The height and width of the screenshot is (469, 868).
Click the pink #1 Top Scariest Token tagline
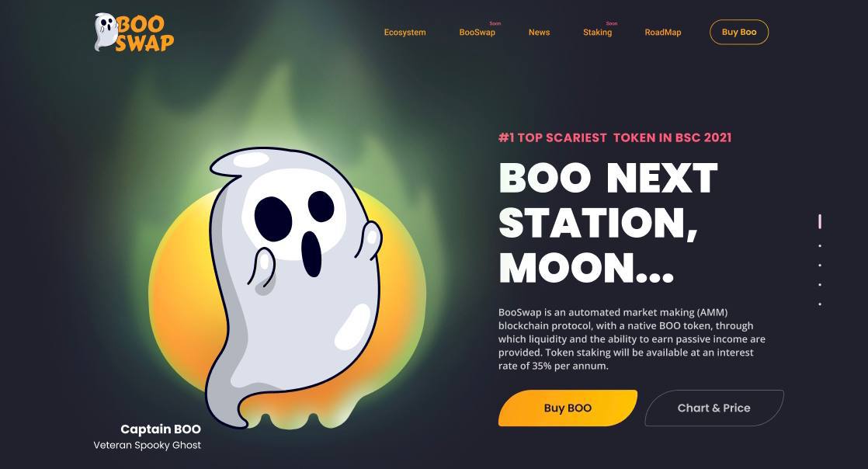point(615,137)
